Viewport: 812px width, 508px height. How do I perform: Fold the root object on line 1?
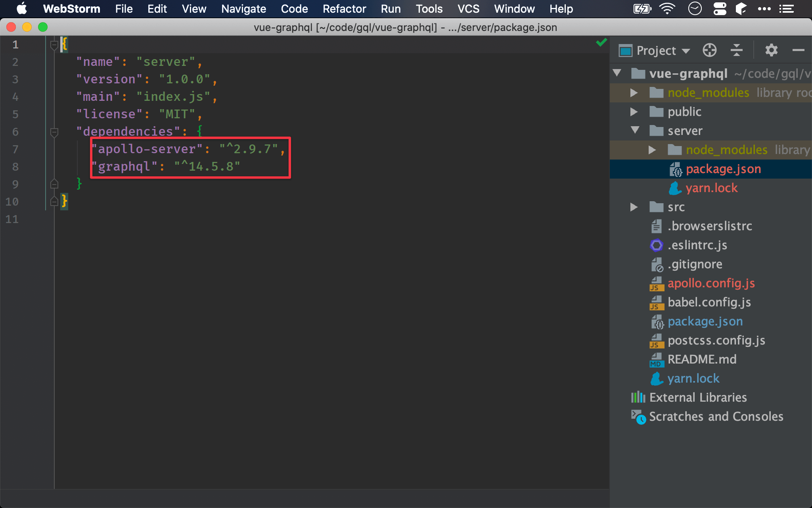54,45
